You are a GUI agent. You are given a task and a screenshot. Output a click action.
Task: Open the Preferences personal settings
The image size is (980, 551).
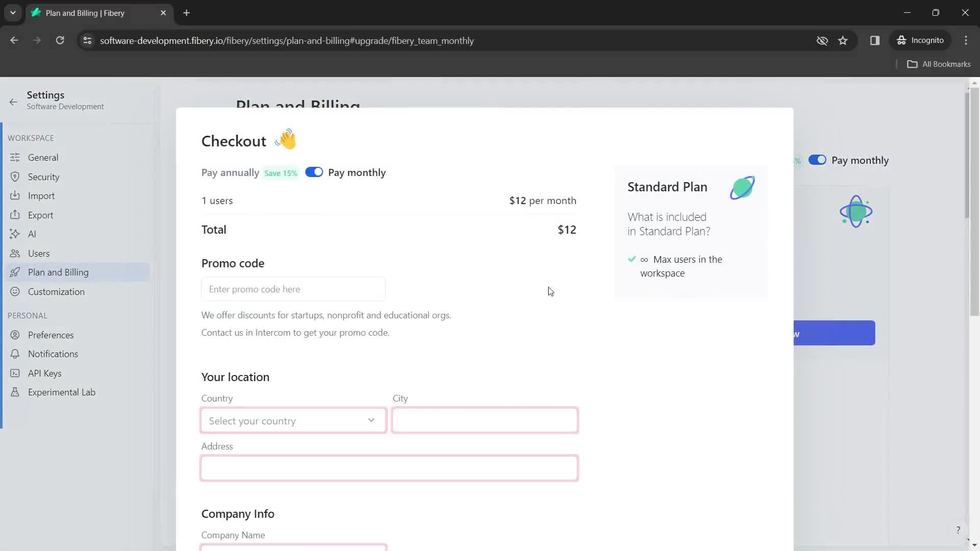(x=51, y=334)
